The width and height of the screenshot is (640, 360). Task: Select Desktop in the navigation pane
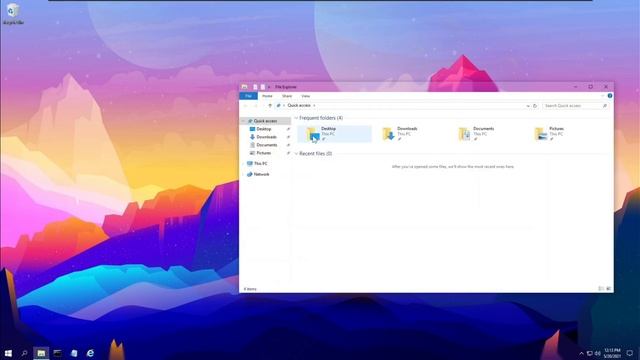[x=264, y=129]
